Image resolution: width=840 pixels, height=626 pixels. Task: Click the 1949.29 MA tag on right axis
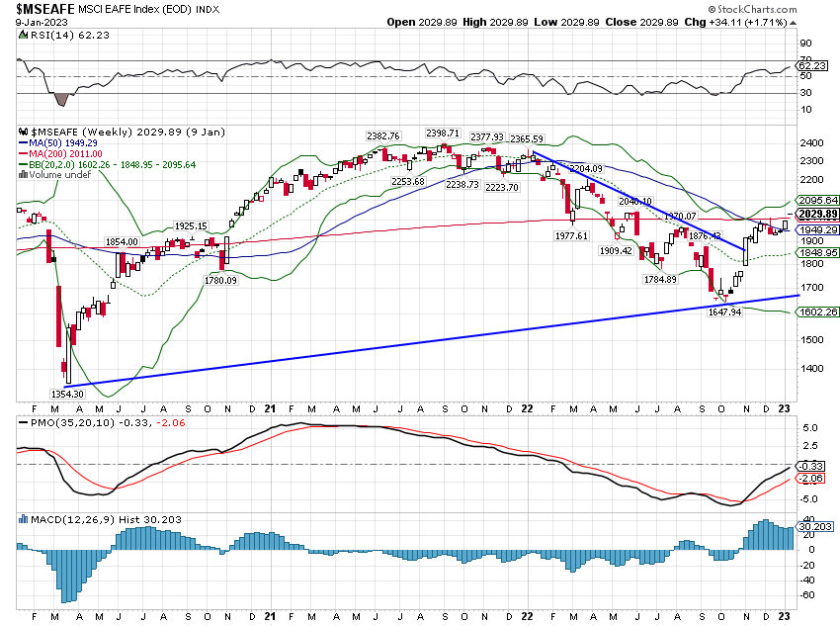(x=818, y=229)
